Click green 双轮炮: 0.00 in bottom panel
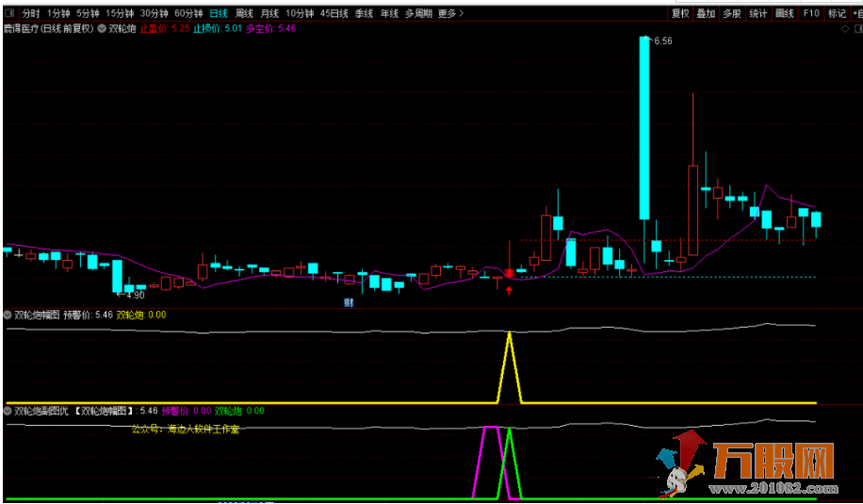This screenshot has height=504, width=863. coord(239,411)
